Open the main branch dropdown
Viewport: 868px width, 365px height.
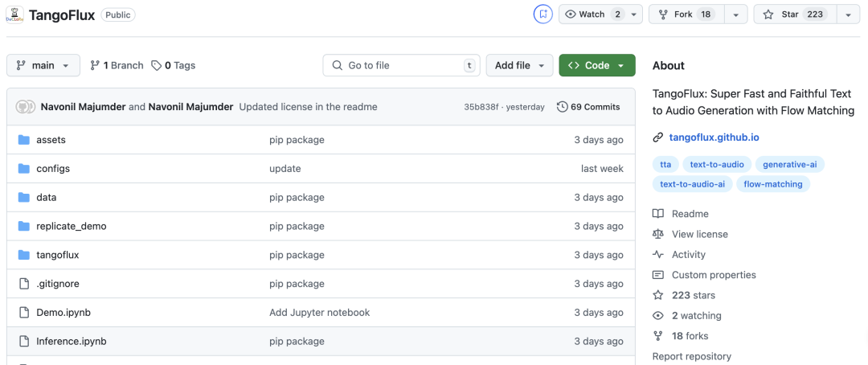coord(43,66)
